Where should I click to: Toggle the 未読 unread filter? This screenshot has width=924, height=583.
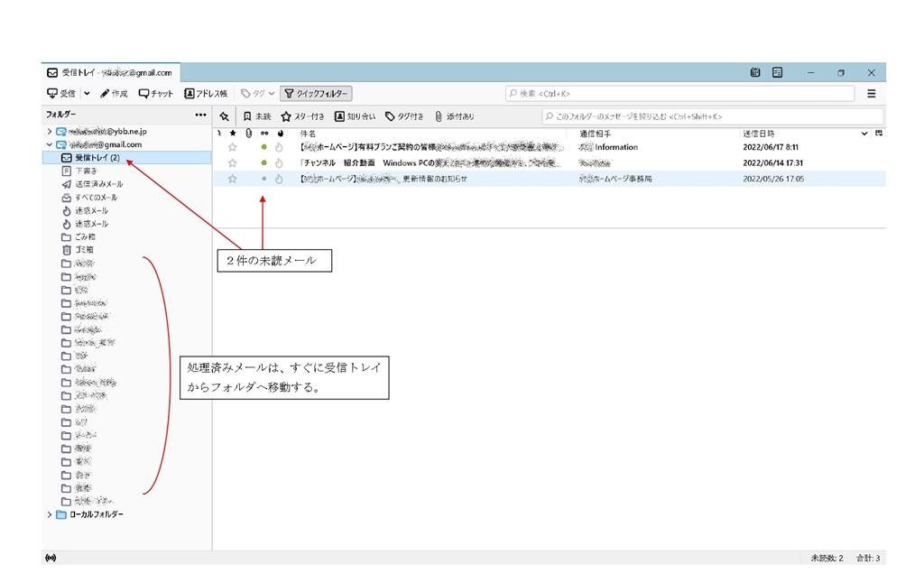[x=257, y=116]
